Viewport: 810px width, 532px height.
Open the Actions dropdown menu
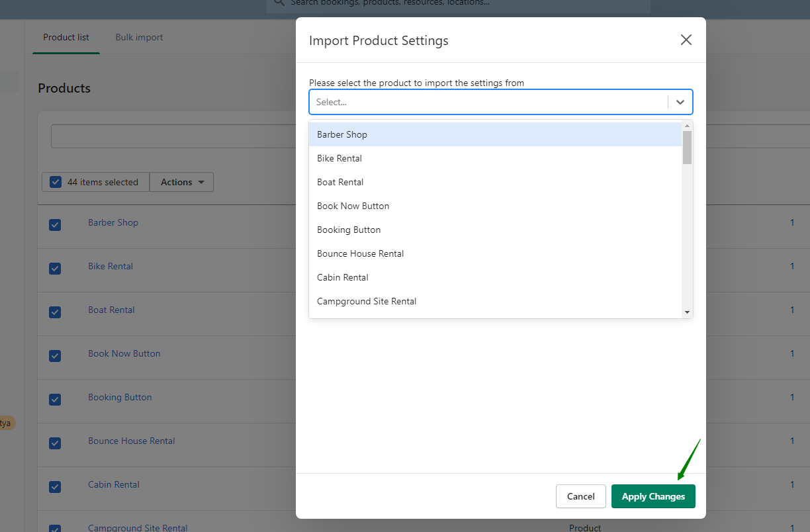(182, 182)
